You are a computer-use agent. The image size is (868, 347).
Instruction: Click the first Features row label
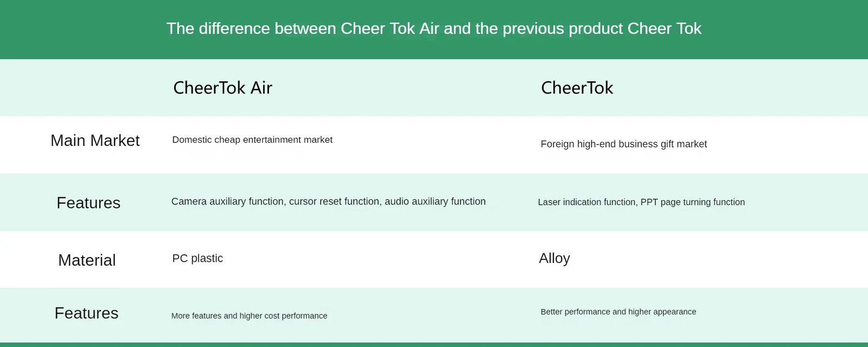click(x=88, y=203)
